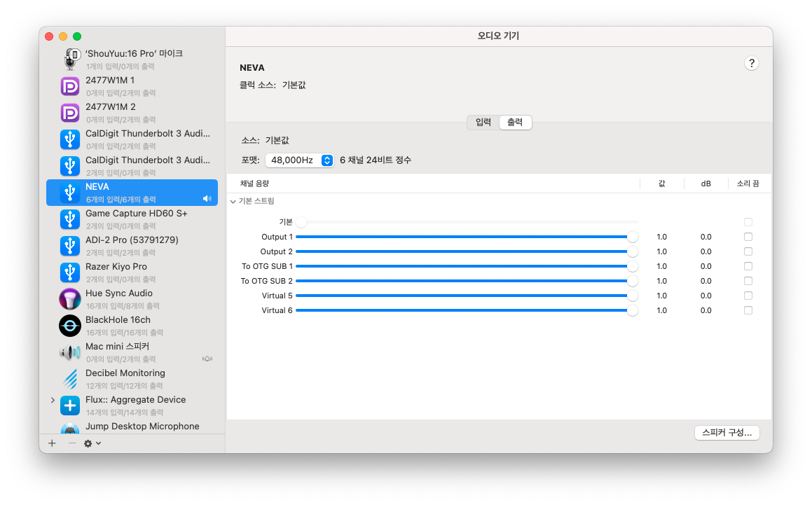Adjust the Virtual 5 volume slider
This screenshot has height=505, width=812.
[x=467, y=296]
